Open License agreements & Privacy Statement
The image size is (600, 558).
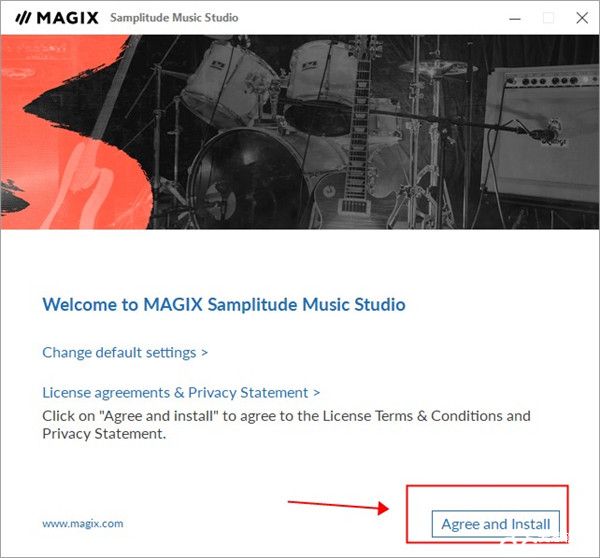pyautogui.click(x=175, y=393)
